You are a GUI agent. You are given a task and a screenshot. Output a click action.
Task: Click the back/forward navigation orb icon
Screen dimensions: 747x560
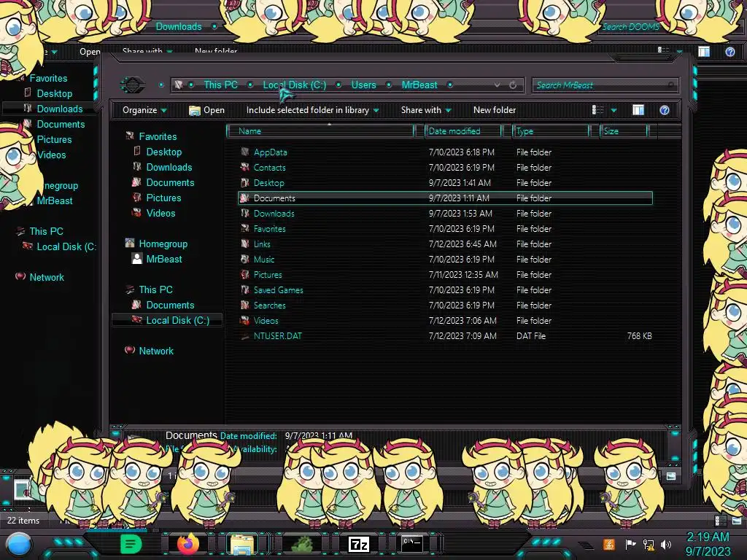[133, 85]
